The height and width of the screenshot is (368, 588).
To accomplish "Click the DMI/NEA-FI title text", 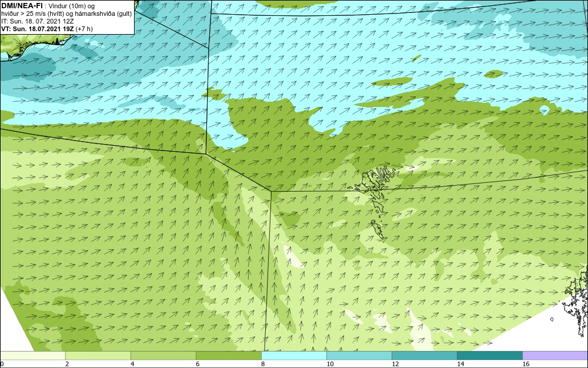I will (21, 5).
